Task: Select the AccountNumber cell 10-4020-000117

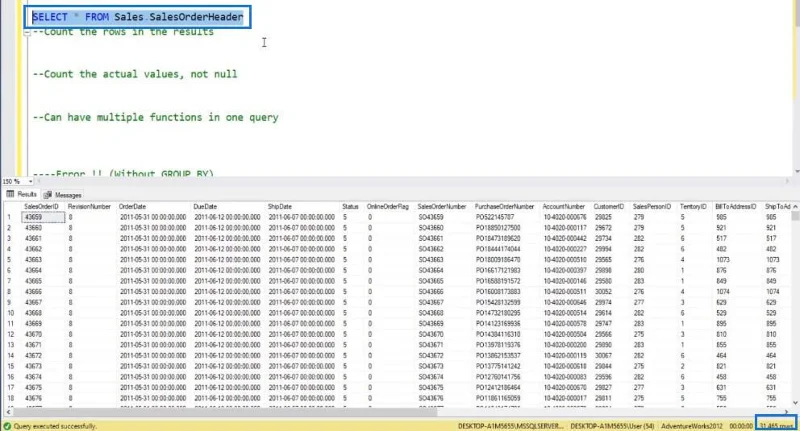Action: pyautogui.click(x=565, y=228)
